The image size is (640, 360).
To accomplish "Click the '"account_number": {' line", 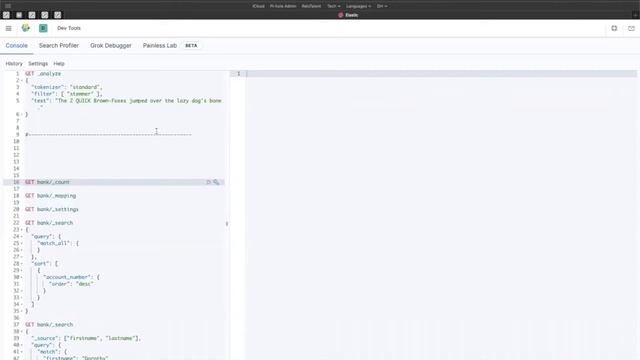I will coord(71,277).
